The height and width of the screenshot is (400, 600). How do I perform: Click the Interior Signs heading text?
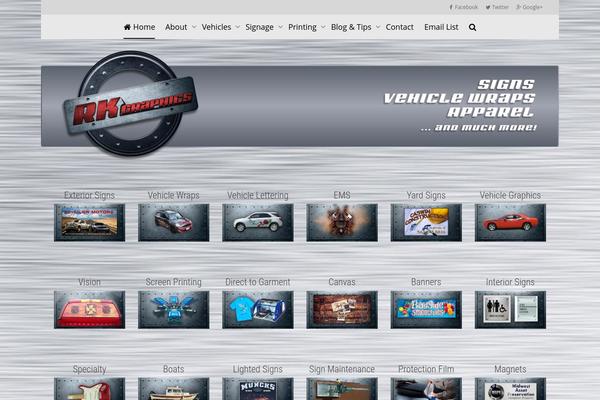click(x=510, y=282)
